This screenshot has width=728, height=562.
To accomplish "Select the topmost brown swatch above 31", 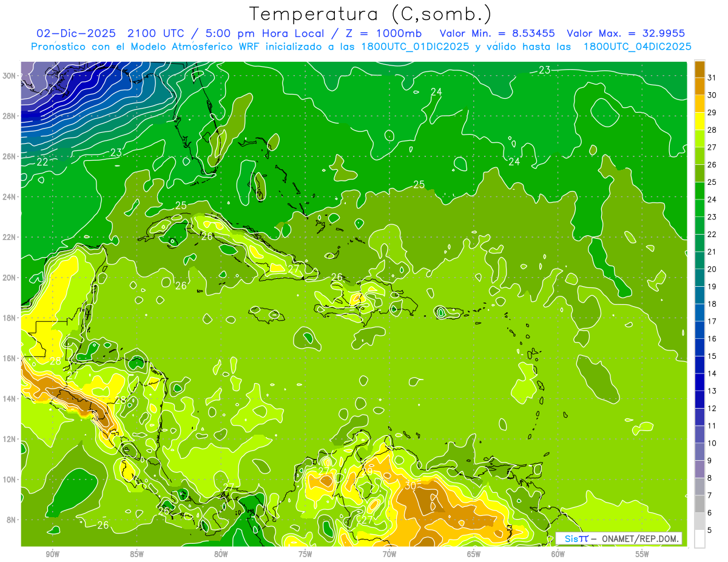I will click(699, 69).
